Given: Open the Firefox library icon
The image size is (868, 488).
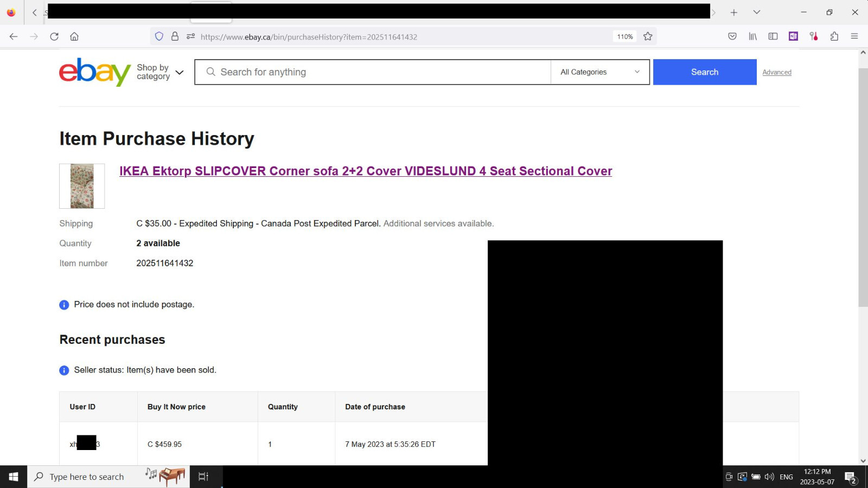Looking at the screenshot, I should [x=753, y=36].
